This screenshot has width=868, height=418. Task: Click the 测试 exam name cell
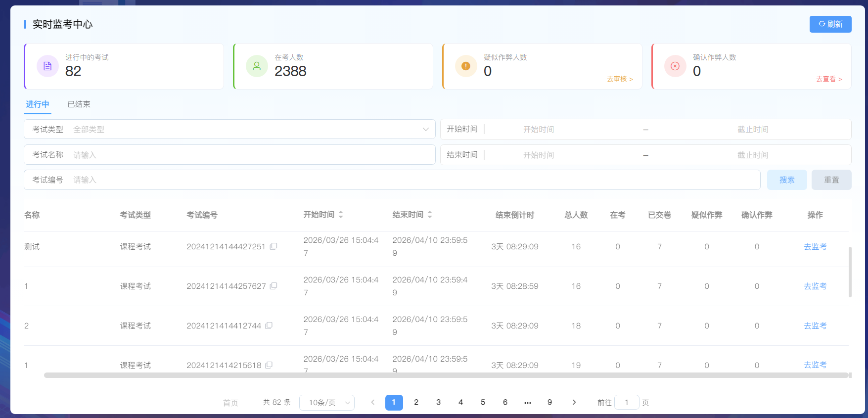click(32, 246)
